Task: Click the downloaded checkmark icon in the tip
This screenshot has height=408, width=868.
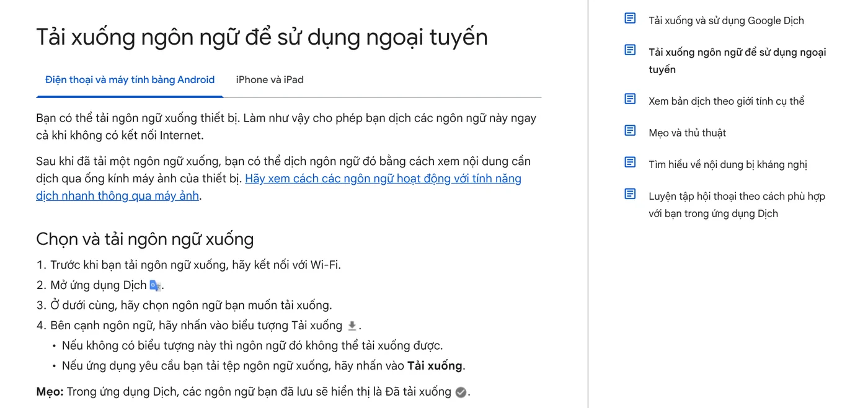Action: tap(461, 392)
